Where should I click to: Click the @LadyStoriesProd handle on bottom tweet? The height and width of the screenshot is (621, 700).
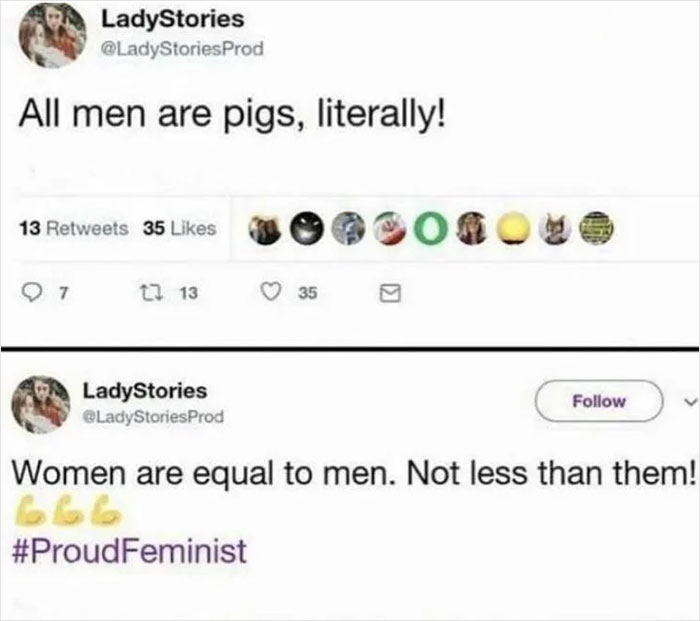click(x=154, y=415)
